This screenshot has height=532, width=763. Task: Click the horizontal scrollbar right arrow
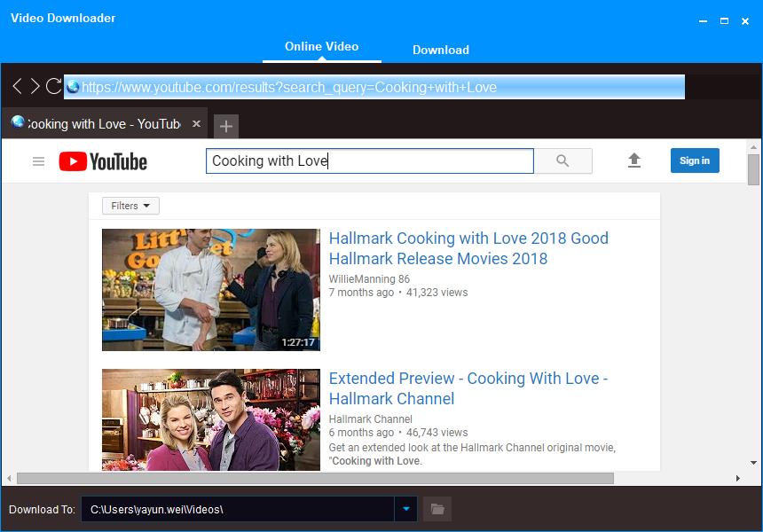(x=737, y=479)
